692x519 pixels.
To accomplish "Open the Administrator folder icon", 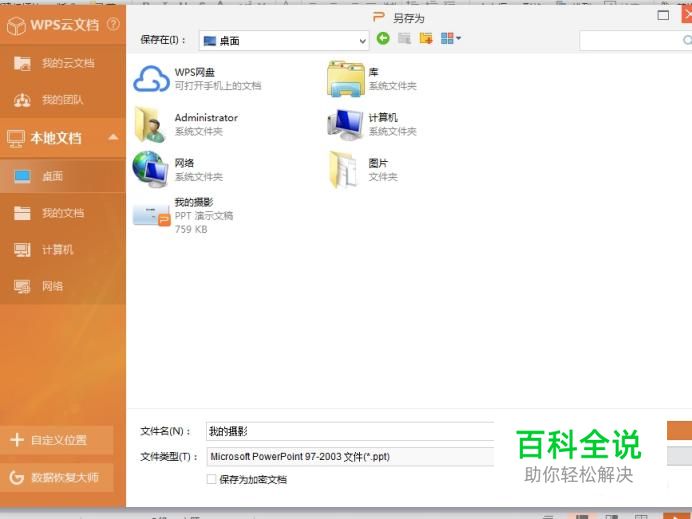I will pos(151,124).
